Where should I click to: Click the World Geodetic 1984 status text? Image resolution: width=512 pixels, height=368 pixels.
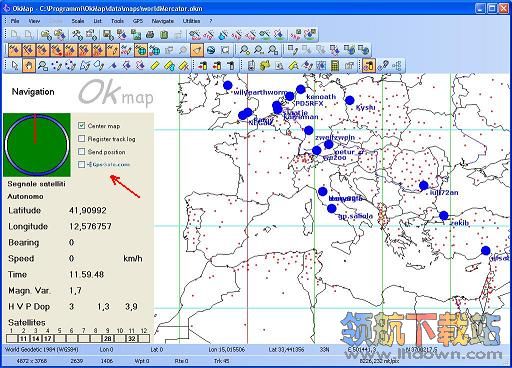point(41,349)
